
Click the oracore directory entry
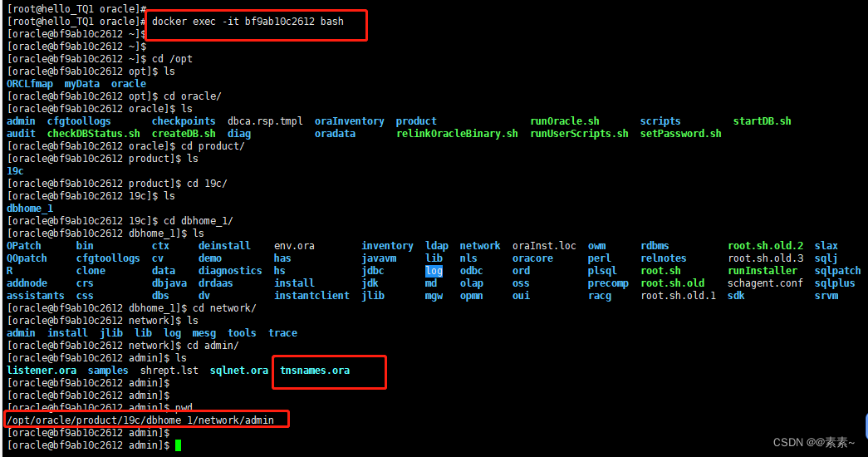point(532,258)
